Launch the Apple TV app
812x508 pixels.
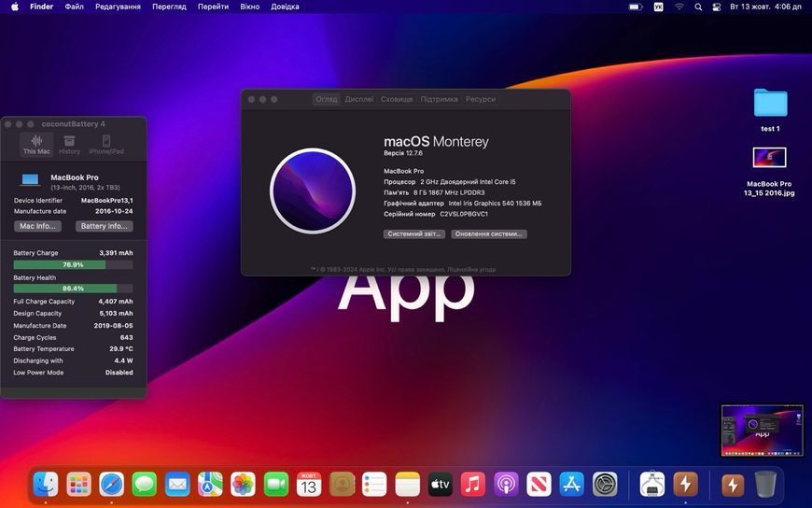[441, 485]
